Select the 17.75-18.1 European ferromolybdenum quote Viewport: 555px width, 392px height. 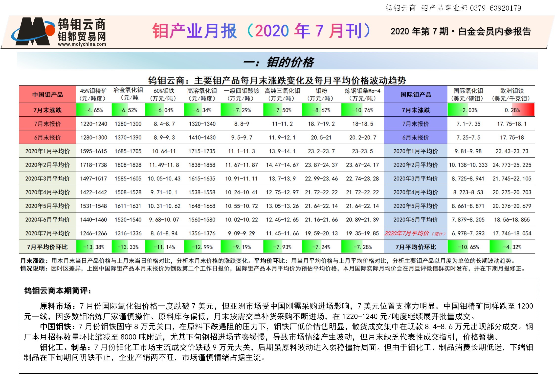pos(512,124)
